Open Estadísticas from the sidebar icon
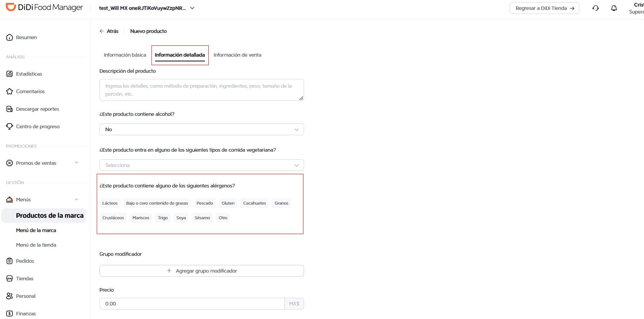This screenshot has height=319, width=644. coord(10,74)
